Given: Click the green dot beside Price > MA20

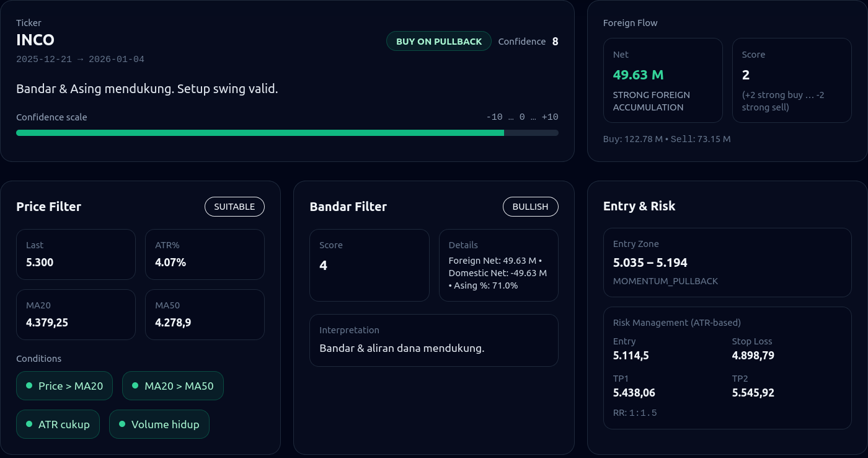Looking at the screenshot, I should point(29,385).
